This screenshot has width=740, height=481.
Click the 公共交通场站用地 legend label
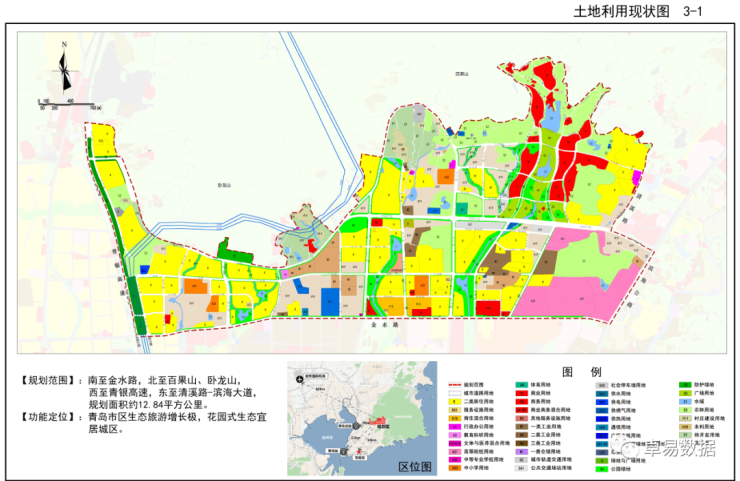pos(551,468)
